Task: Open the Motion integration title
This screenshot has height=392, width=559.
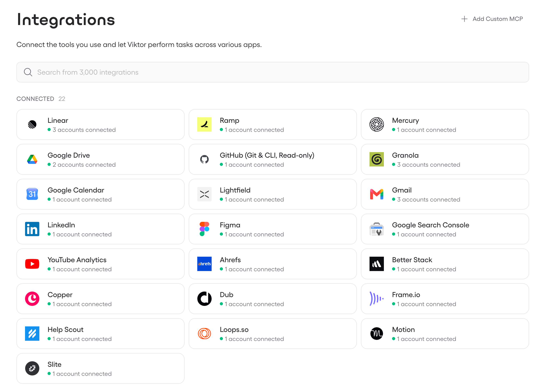Action: click(x=403, y=329)
